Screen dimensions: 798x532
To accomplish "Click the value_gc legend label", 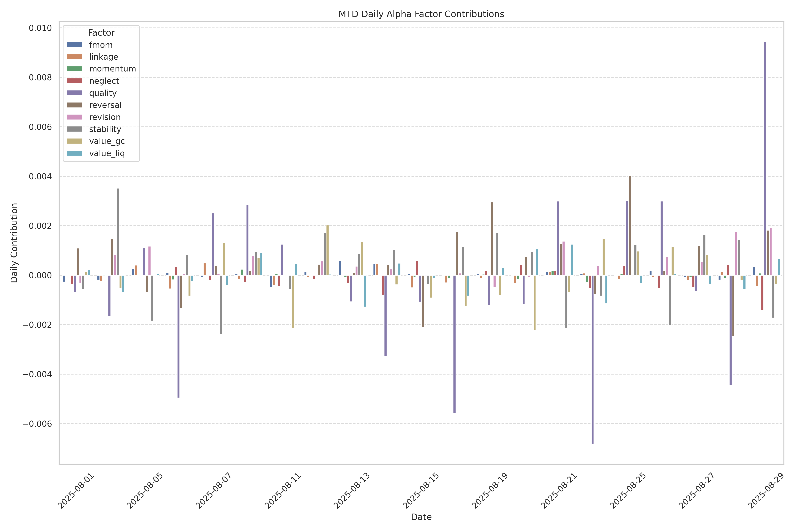I will point(107,141).
